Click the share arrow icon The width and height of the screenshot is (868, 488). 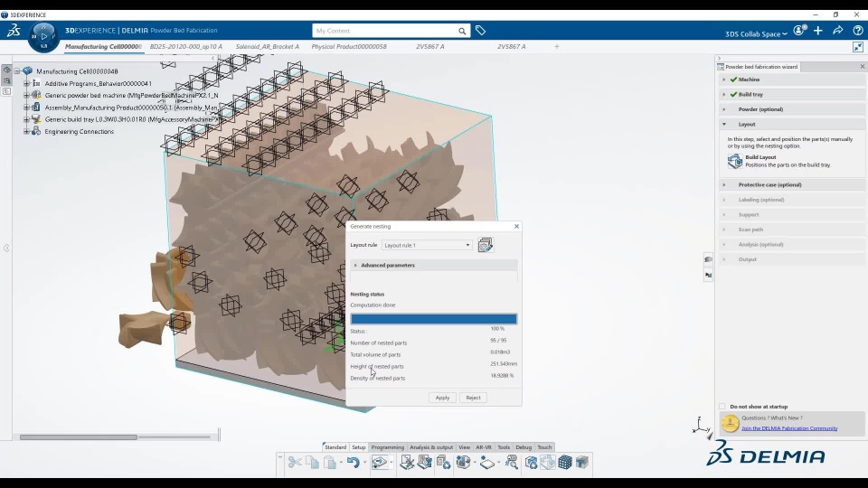[837, 31]
